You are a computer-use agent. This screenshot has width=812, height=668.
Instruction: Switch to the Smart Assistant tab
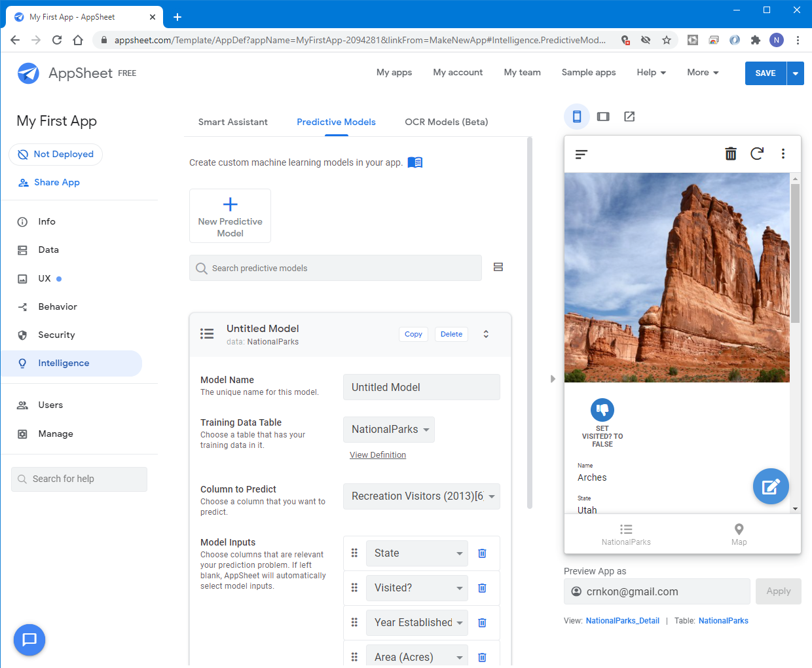tap(232, 122)
